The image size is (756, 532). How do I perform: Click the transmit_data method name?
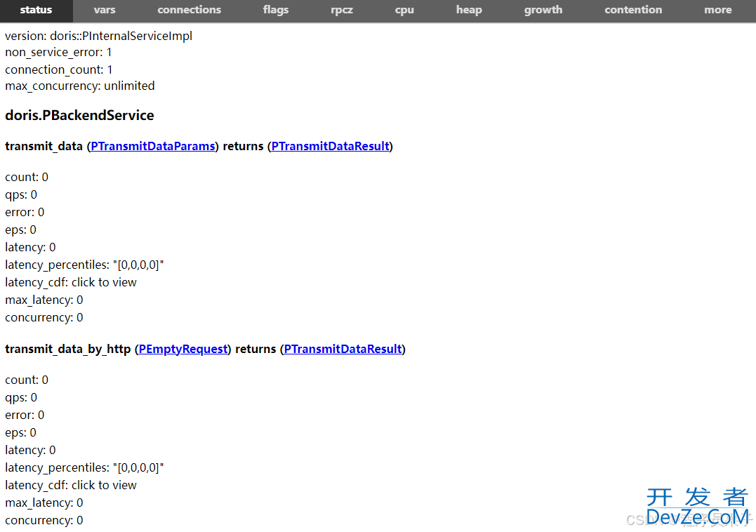[x=44, y=147]
